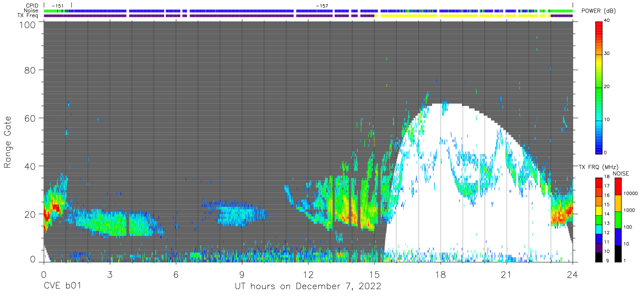
Task: Pick the purple swatch in TX FRQ legend
Action: (599, 247)
